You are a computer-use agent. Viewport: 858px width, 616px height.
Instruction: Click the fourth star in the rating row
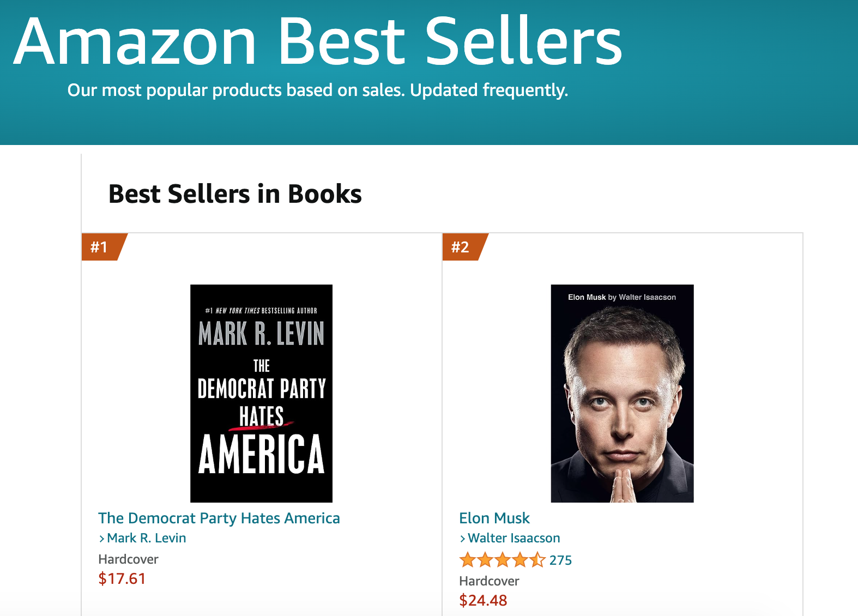coord(521,560)
